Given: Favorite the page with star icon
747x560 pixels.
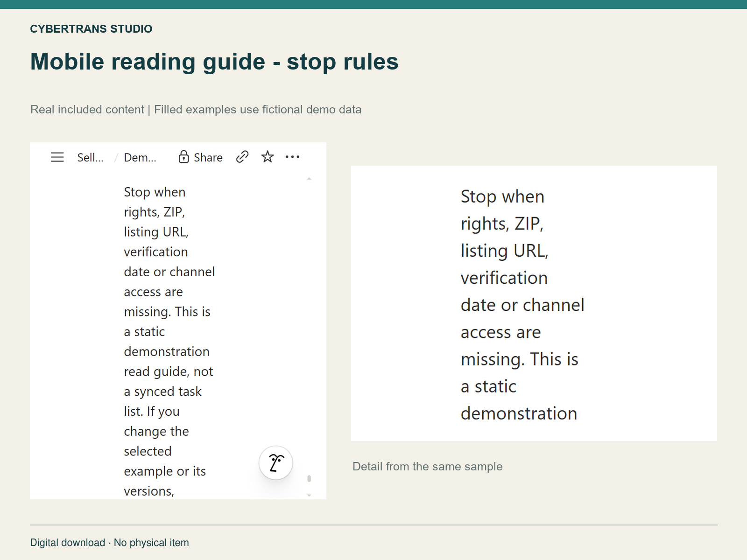Looking at the screenshot, I should [268, 157].
